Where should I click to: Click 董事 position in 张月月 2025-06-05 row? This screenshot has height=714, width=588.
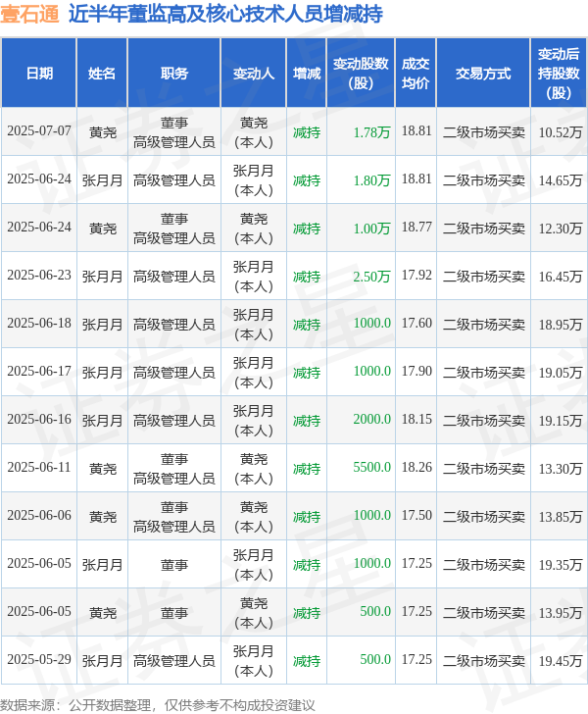[174, 565]
